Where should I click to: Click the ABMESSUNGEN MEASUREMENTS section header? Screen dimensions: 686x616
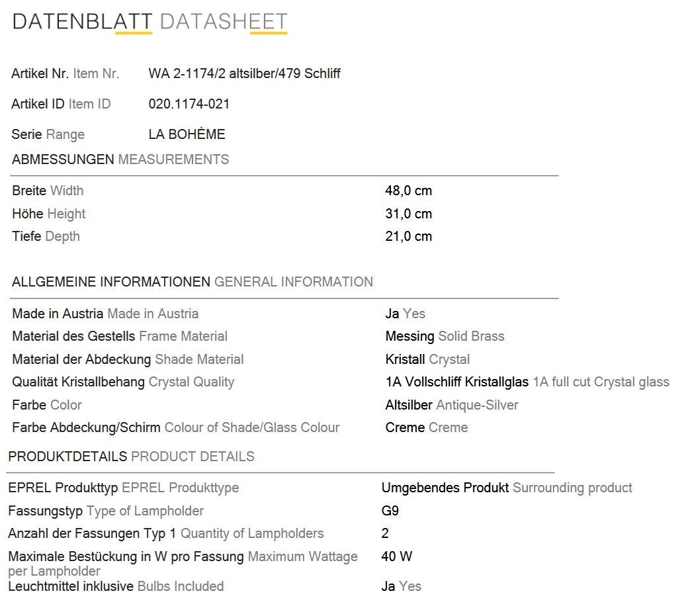(120, 159)
